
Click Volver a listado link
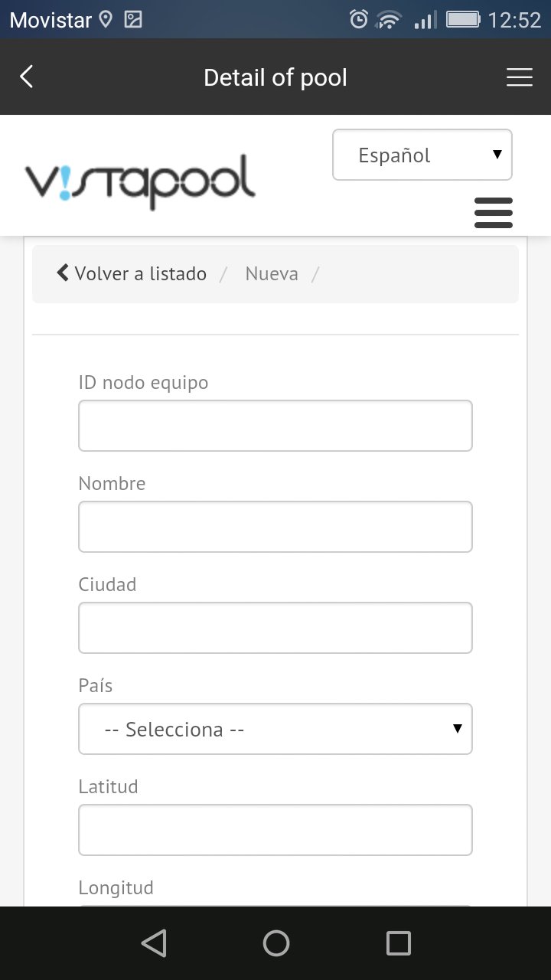[132, 273]
